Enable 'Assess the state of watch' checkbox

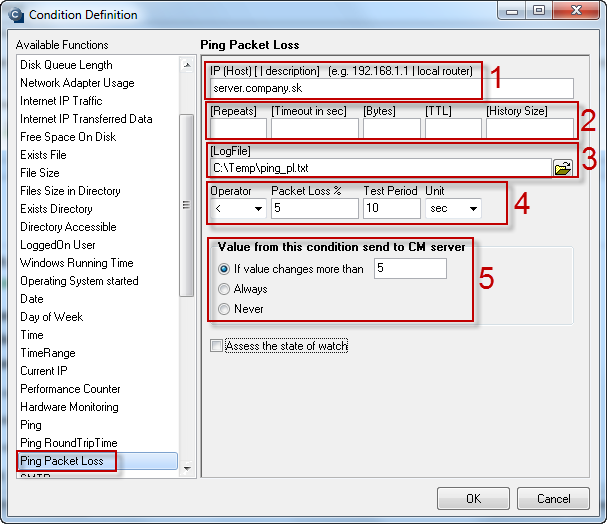click(x=216, y=345)
